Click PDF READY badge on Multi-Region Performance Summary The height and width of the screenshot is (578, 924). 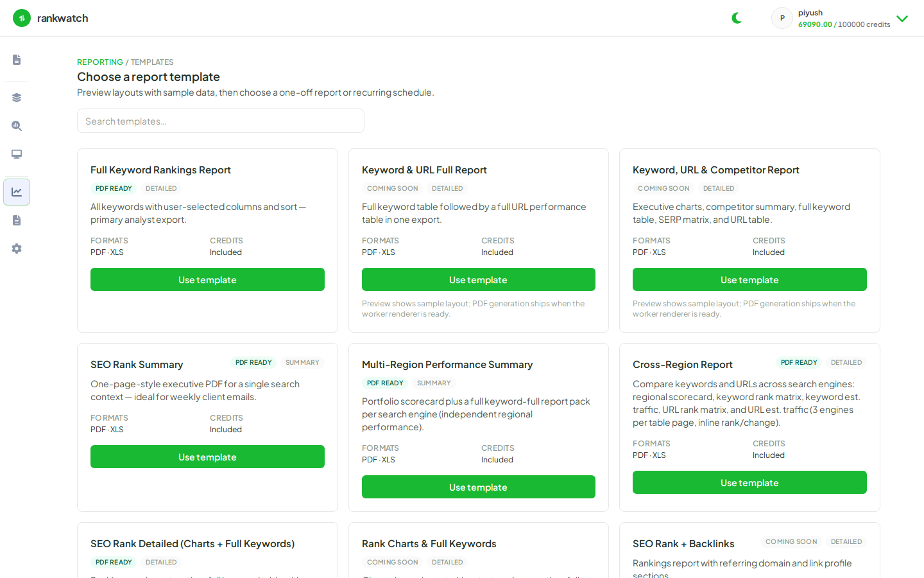click(x=385, y=383)
